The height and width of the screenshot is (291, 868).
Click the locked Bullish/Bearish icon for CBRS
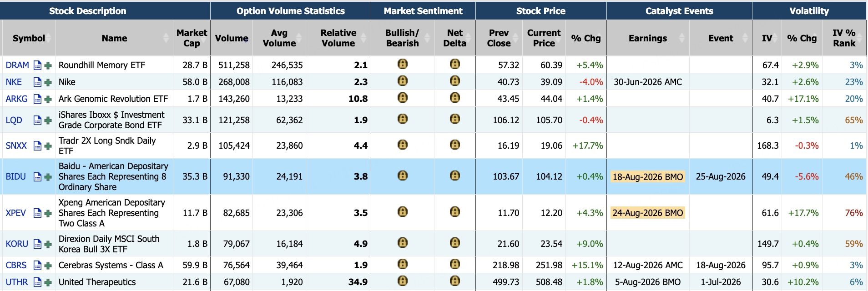[x=403, y=264]
